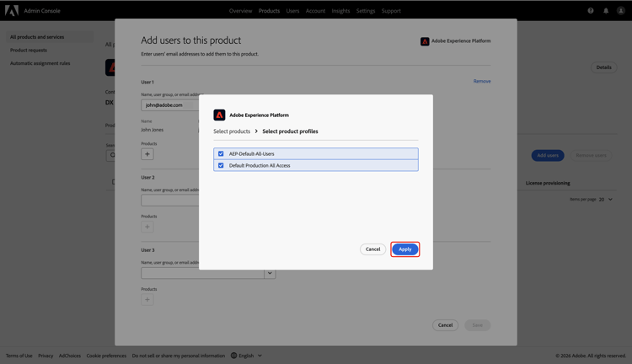The image size is (632, 364).
Task: Uncheck Default Production All Access profile
Action: click(x=221, y=165)
